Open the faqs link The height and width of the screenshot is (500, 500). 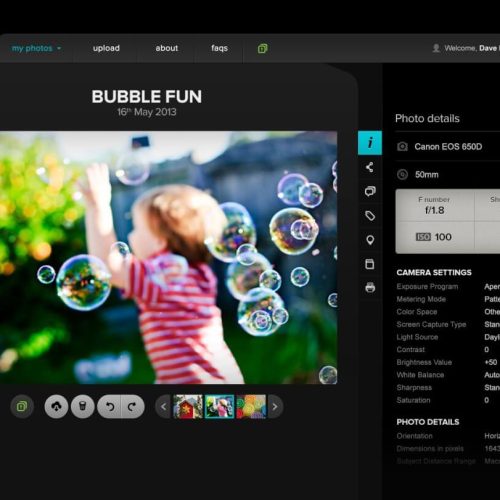tap(219, 48)
